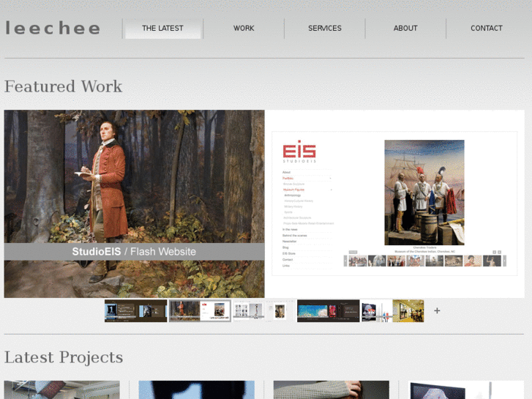Select the first dark featured thumbnail
This screenshot has height=399, width=532.
click(135, 310)
